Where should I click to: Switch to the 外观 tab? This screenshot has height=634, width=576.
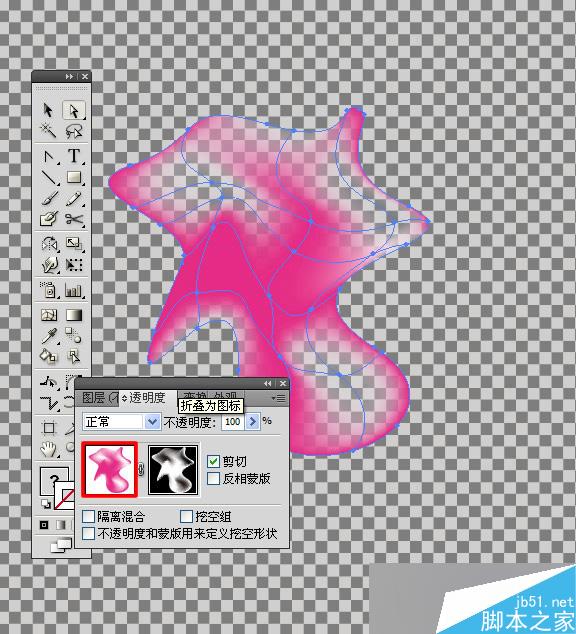pyautogui.click(x=226, y=396)
